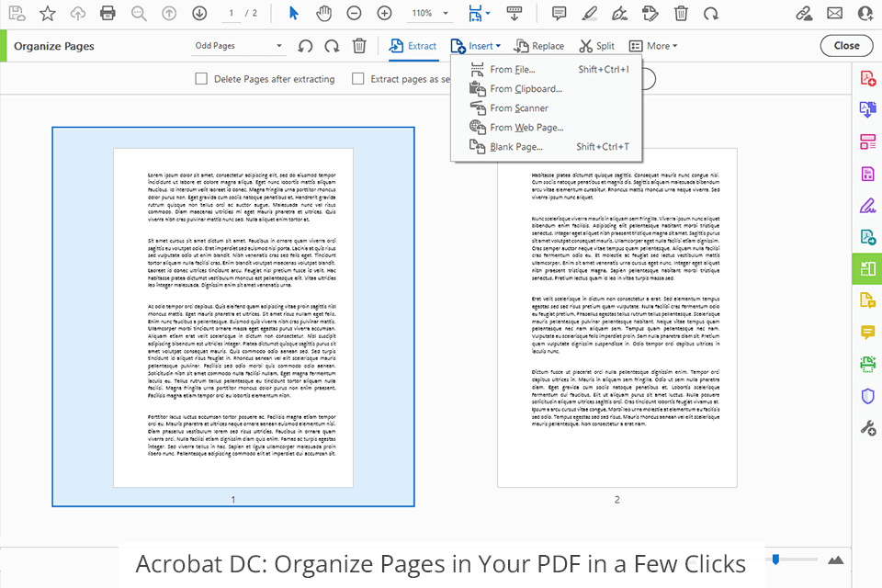The height and width of the screenshot is (588, 882).
Task: Go to previous page arrow
Action: click(169, 13)
